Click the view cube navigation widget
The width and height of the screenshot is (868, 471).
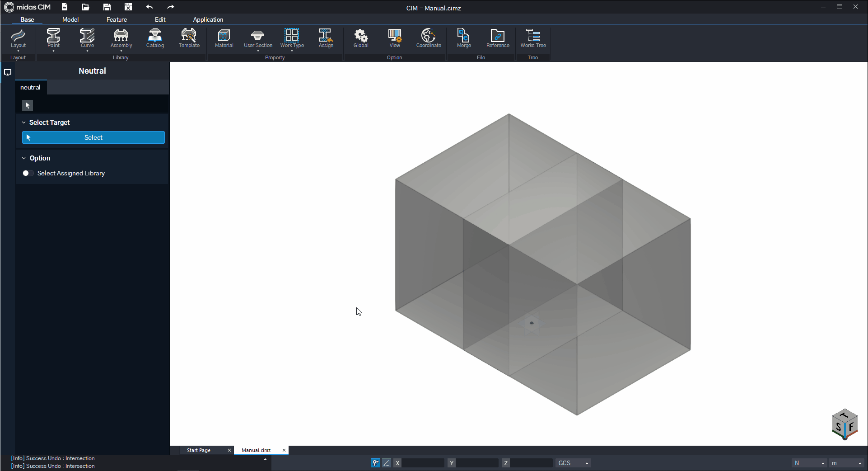click(845, 424)
